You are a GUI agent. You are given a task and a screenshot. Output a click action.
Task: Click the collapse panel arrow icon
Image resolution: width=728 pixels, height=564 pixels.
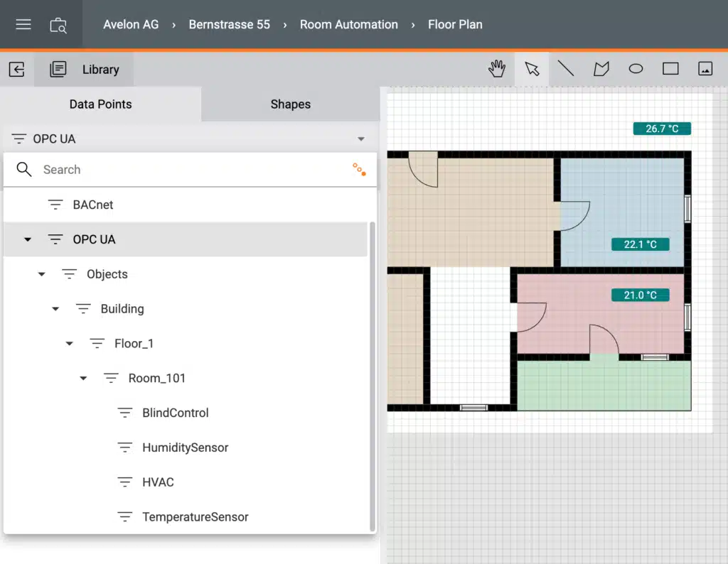pyautogui.click(x=17, y=69)
